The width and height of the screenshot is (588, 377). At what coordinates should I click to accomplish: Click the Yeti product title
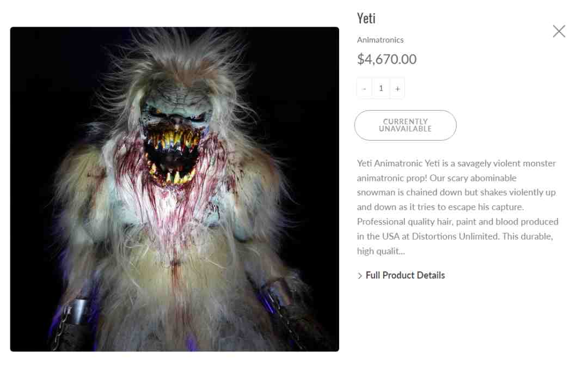point(366,18)
